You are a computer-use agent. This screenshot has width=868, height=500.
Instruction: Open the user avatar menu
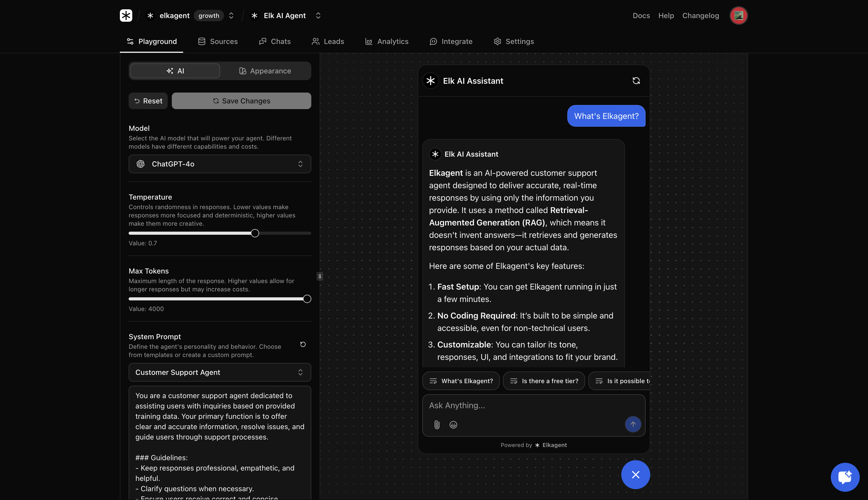(738, 16)
